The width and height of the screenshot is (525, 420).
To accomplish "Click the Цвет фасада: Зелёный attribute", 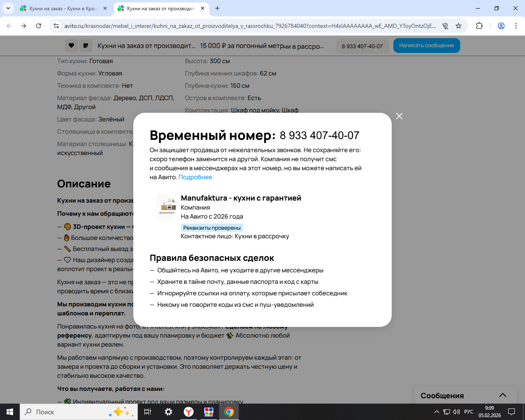I will (x=91, y=119).
